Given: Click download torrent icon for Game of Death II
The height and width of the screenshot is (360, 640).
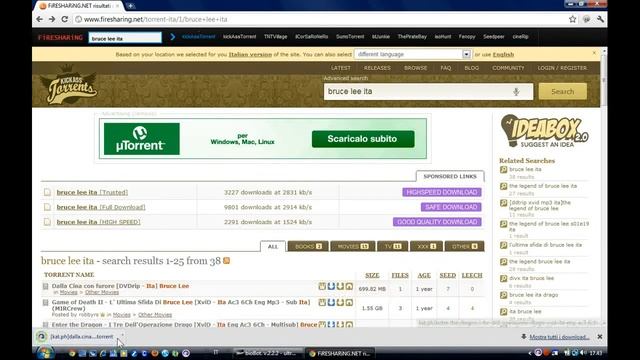Looking at the screenshot, I should 340,302.
